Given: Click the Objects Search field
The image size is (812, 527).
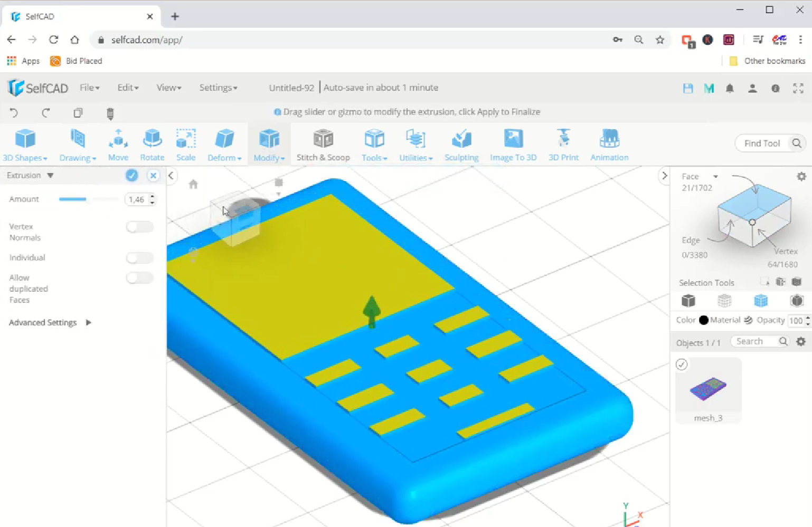Looking at the screenshot, I should coord(760,341).
